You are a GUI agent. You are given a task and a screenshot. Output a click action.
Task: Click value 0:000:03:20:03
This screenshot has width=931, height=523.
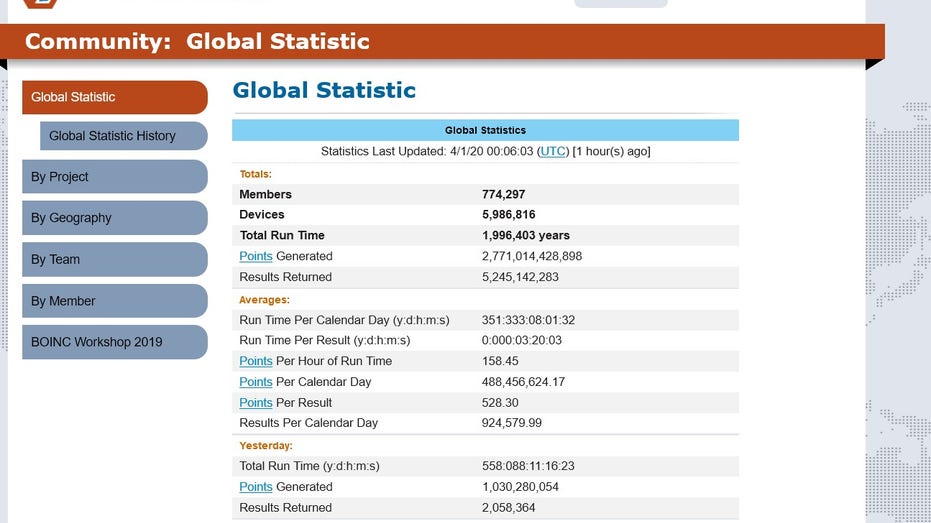tap(522, 340)
